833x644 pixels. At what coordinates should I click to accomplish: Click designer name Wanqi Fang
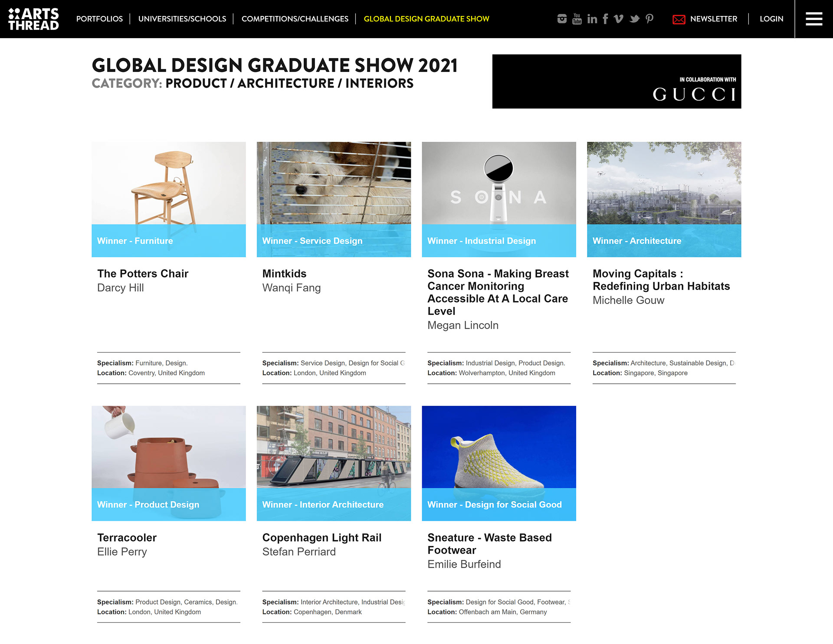pyautogui.click(x=292, y=288)
